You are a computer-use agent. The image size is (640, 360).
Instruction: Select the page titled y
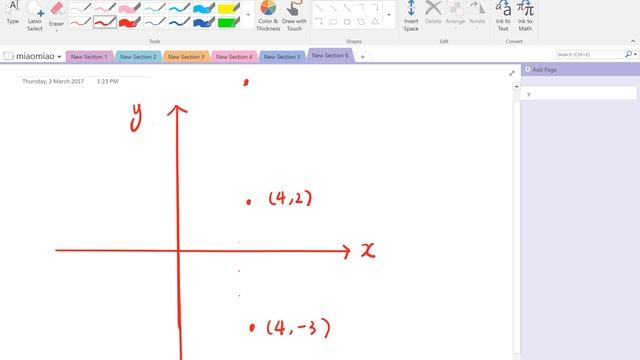[579, 93]
